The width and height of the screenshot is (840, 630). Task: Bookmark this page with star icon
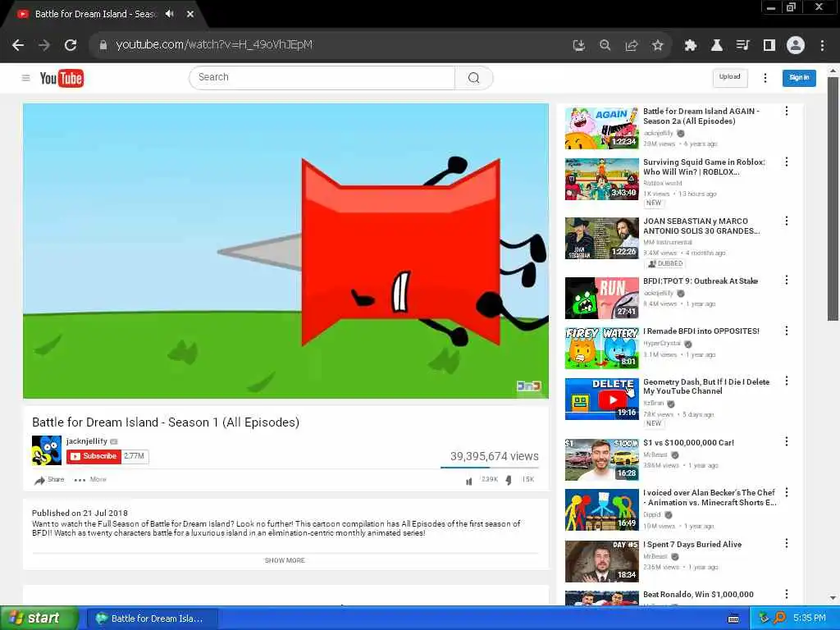click(x=658, y=46)
